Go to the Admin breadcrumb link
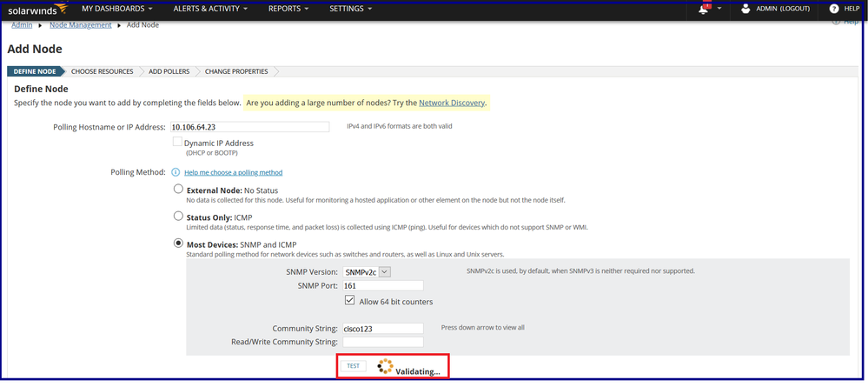Image resolution: width=868 pixels, height=387 pixels. [x=22, y=25]
